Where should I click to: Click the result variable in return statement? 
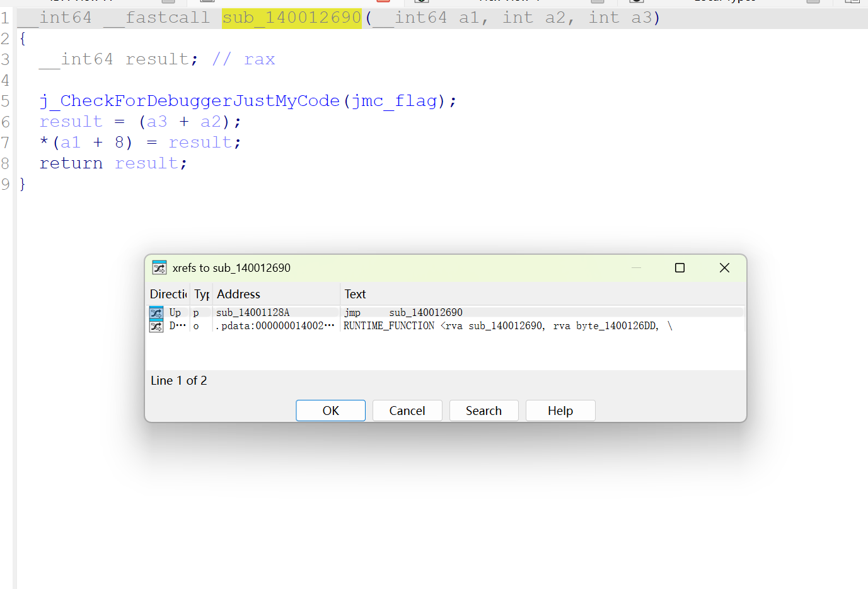coord(146,163)
